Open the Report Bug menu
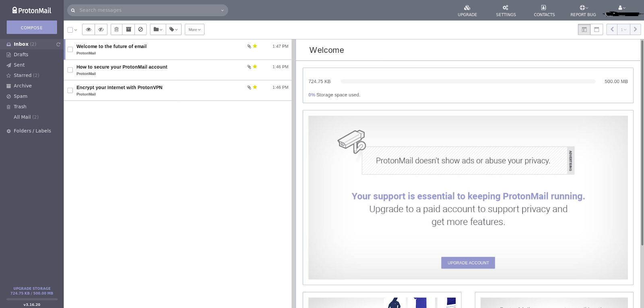This screenshot has width=644, height=308. click(x=583, y=10)
